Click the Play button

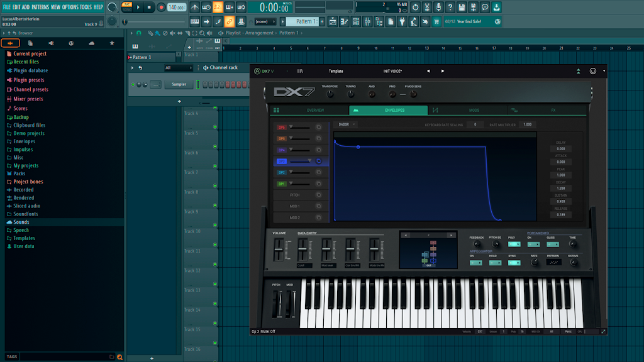(138, 7)
